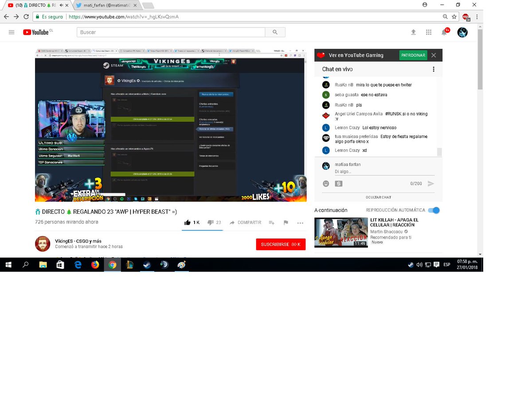Screen dimensions: 532x397
Task: Toggle Reproducción Automática autoplay switch
Action: coord(434,210)
